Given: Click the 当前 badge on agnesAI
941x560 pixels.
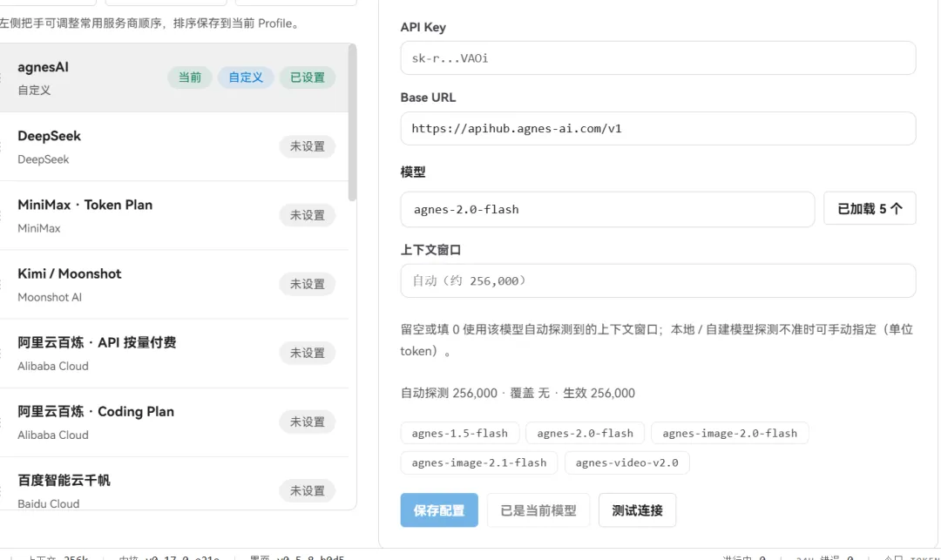Looking at the screenshot, I should point(190,78).
